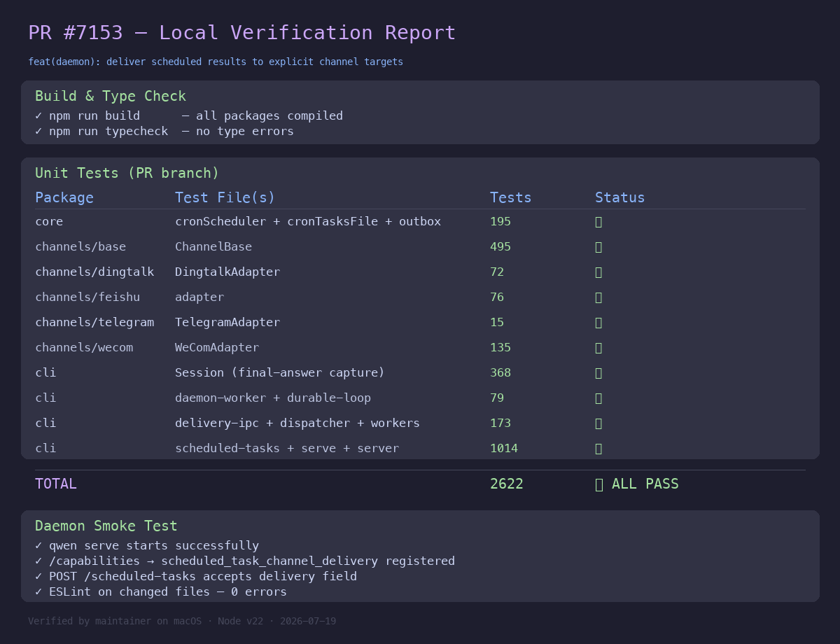Click the qwen serve starts successfully line

pyautogui.click(x=147, y=545)
